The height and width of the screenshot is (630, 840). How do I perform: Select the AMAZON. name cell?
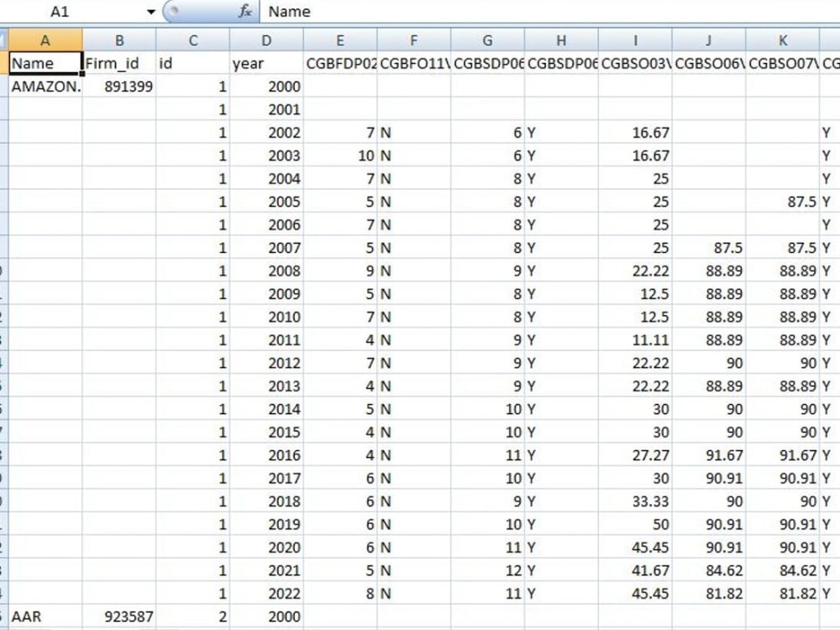click(x=45, y=87)
